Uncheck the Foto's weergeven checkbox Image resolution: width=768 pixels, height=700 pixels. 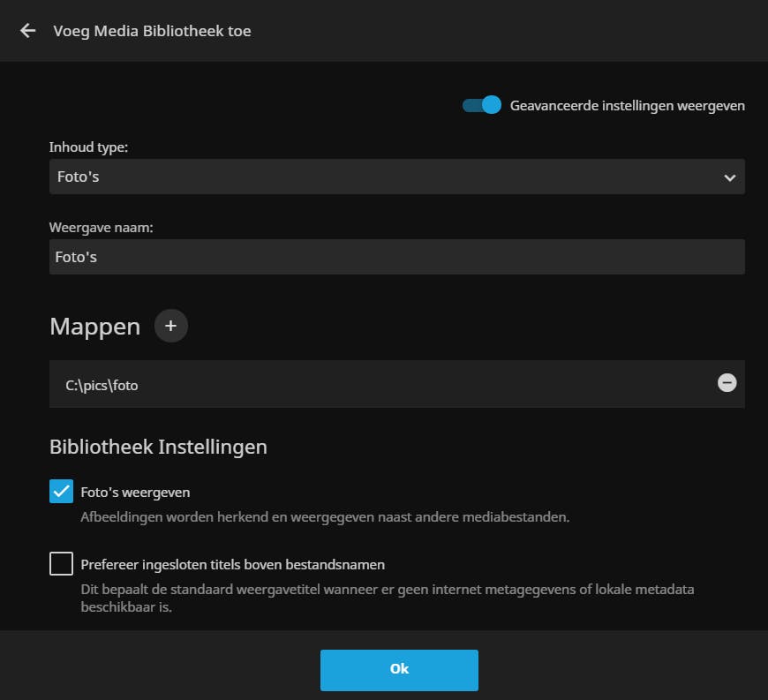click(x=61, y=492)
